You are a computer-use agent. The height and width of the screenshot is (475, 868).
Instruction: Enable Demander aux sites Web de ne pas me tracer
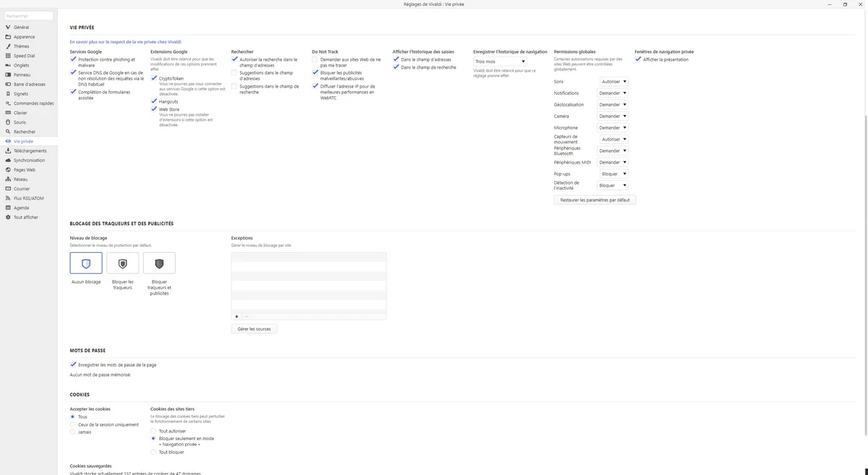(315, 59)
